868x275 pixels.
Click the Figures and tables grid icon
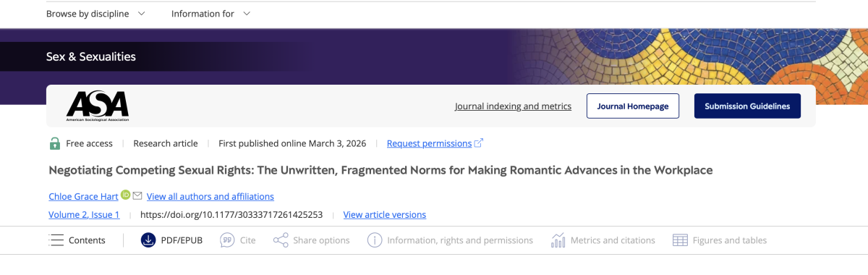tap(680, 240)
